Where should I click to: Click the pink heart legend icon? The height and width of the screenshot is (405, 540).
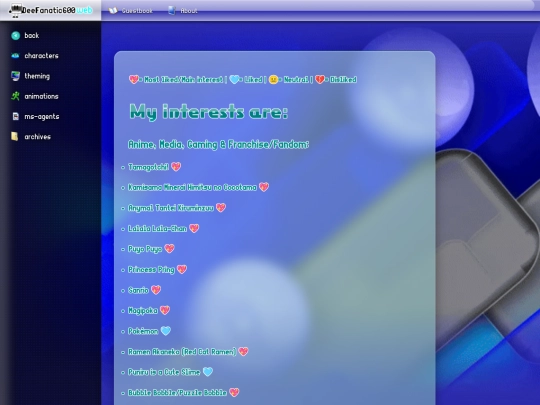click(134, 80)
